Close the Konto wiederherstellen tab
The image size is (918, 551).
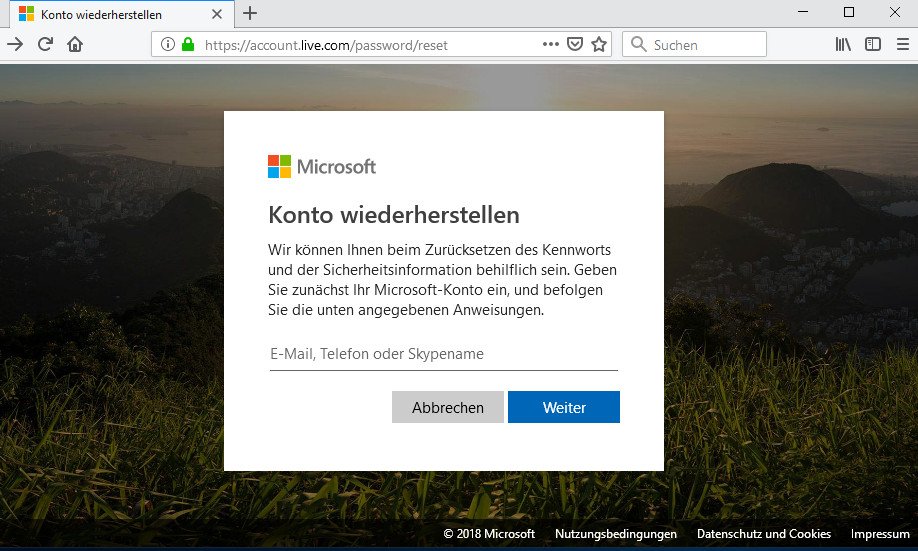[217, 14]
